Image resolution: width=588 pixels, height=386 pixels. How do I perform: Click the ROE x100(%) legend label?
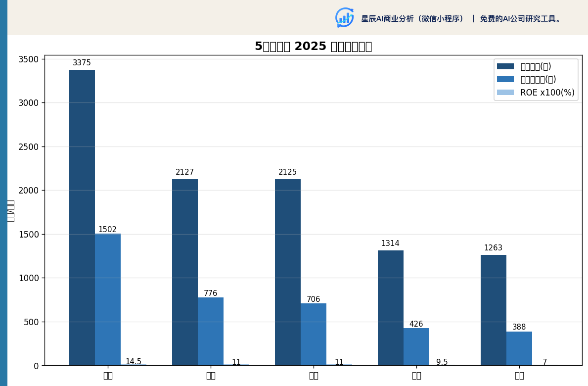coord(547,92)
